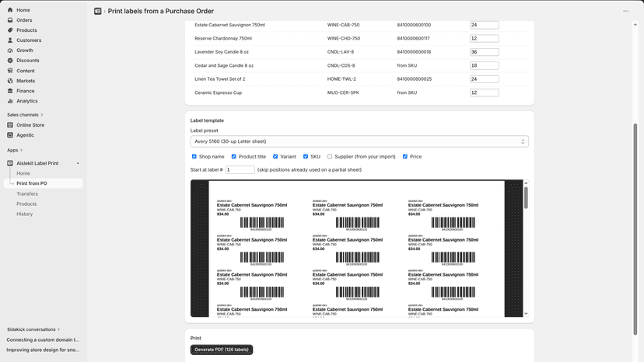Click Customers navigation link

tap(29, 40)
